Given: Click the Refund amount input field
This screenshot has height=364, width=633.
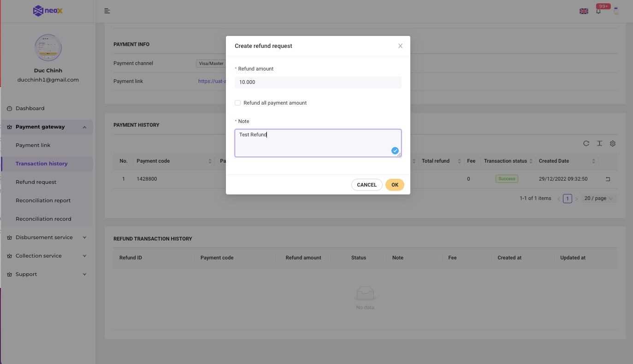Looking at the screenshot, I should click(x=318, y=82).
